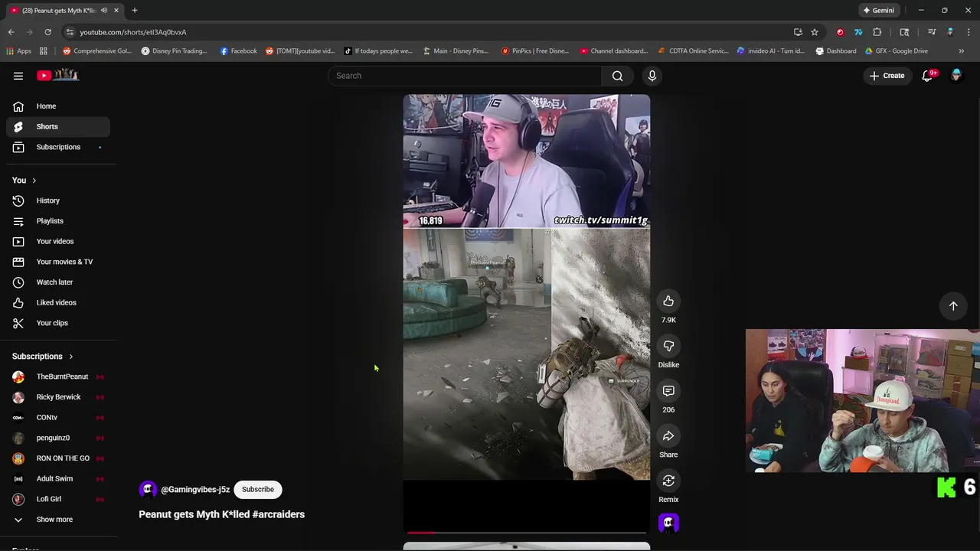This screenshot has width=980, height=551.
Task: Open the YouTube guide hamburger menu
Action: [18, 76]
